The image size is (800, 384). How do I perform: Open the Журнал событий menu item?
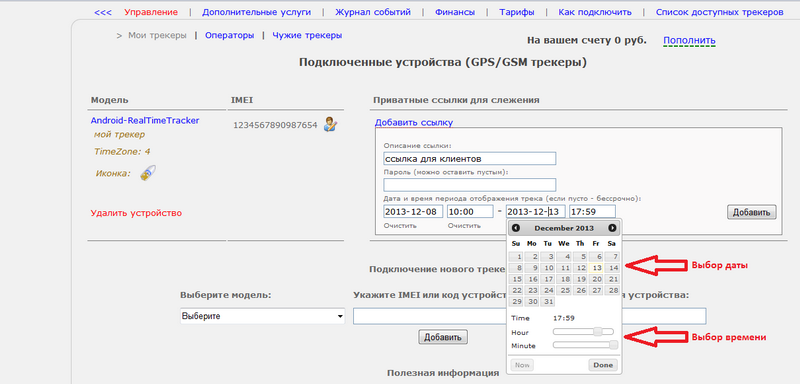coord(373,12)
